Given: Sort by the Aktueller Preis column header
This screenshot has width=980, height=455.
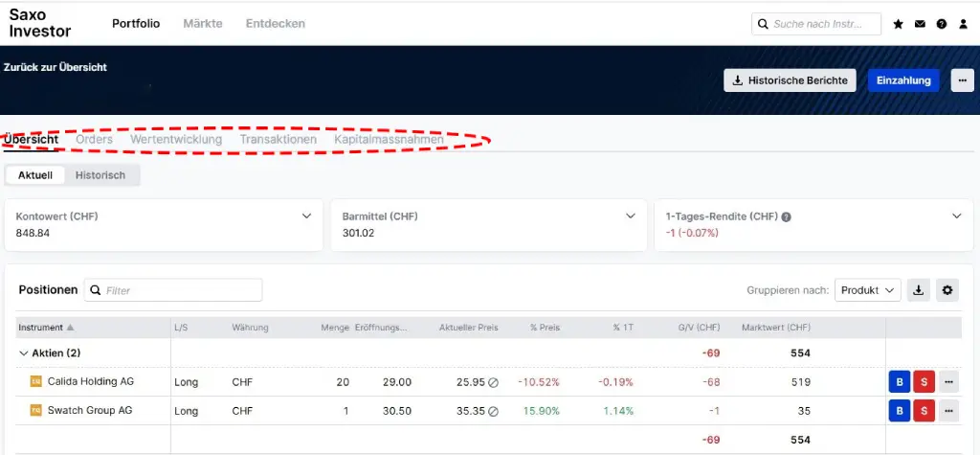Looking at the screenshot, I should pyautogui.click(x=469, y=328).
